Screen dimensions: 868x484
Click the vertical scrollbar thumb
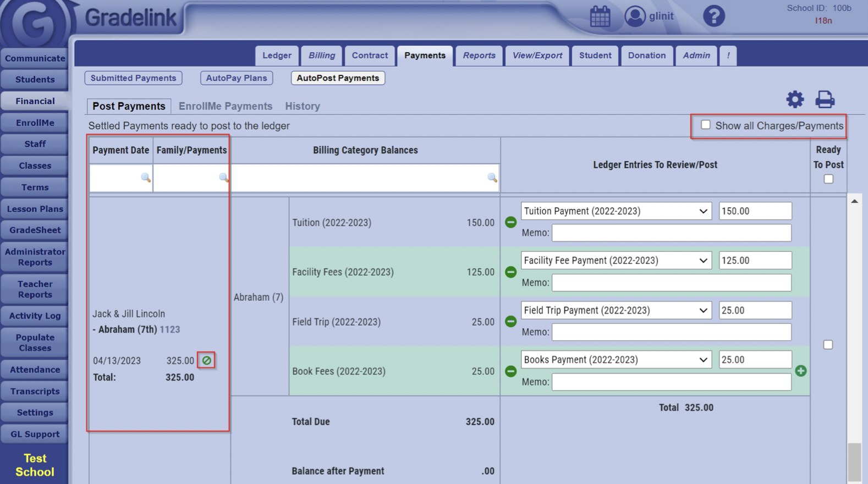pyautogui.click(x=854, y=462)
